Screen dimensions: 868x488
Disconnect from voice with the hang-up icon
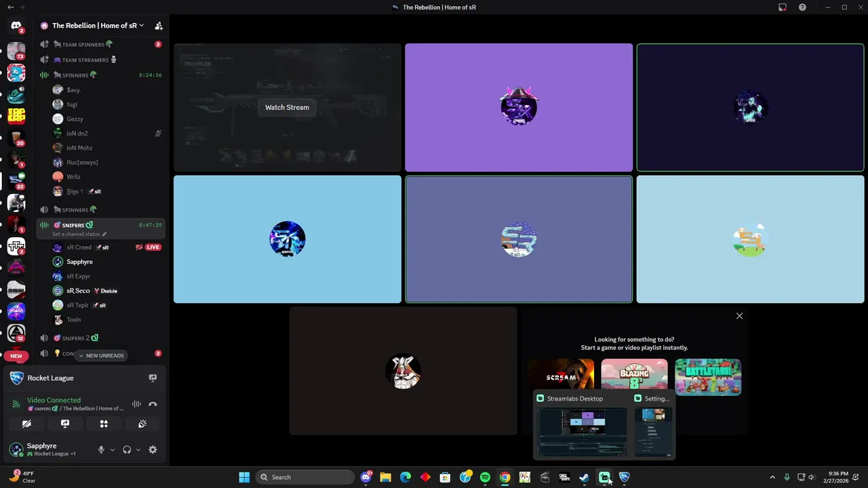(x=153, y=404)
